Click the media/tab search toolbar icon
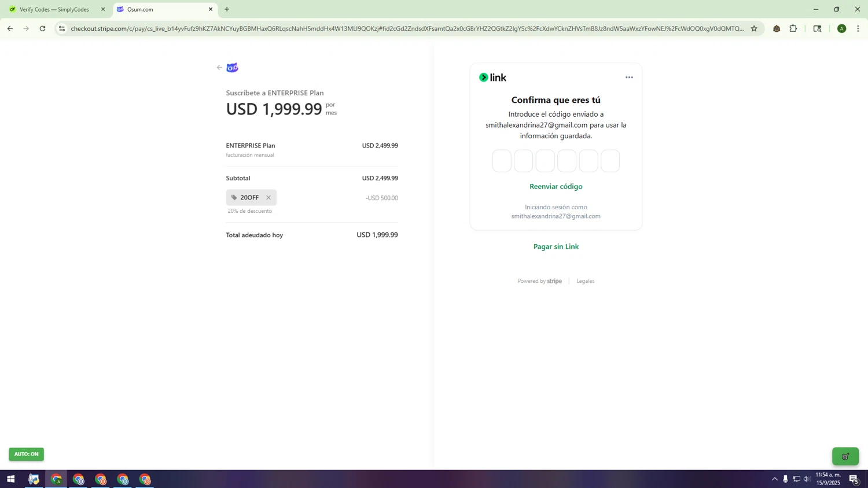Image resolution: width=868 pixels, height=488 pixels. (x=817, y=28)
